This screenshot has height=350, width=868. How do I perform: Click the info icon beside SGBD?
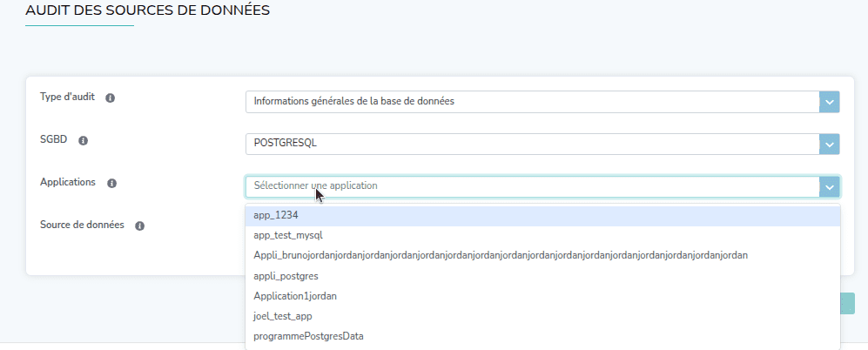tap(84, 140)
